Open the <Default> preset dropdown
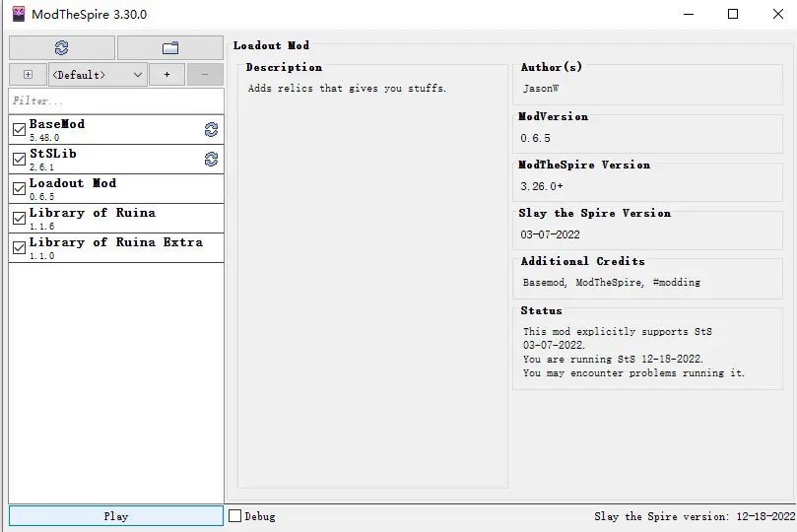The width and height of the screenshot is (797, 532). pos(99,75)
